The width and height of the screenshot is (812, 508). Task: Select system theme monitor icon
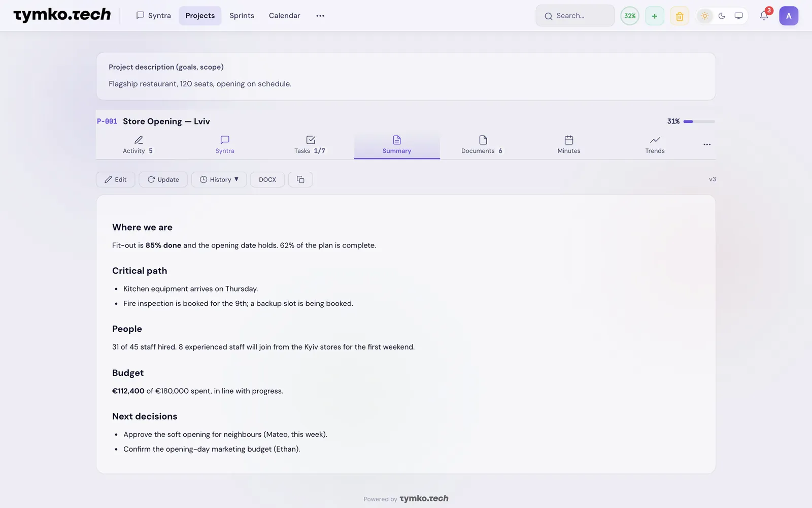tap(738, 16)
